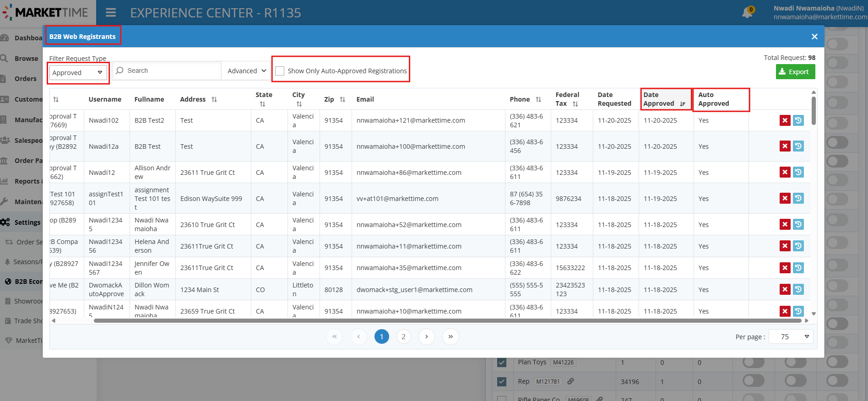
Task: Sort the table by Address
Action: [x=214, y=99]
